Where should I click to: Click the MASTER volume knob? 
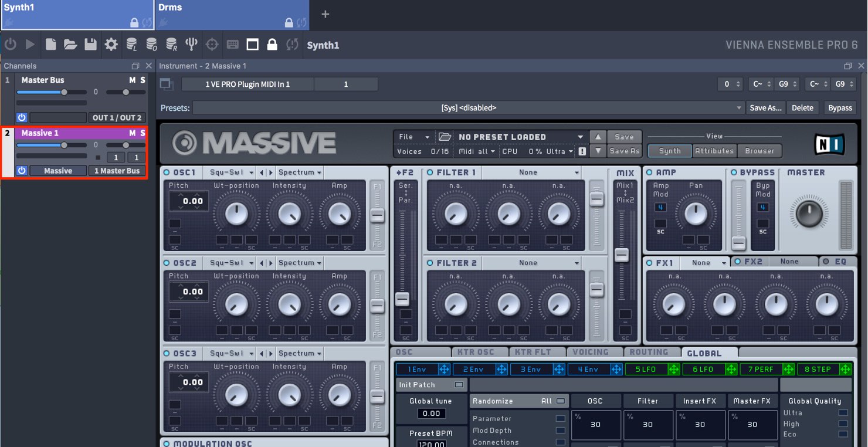[808, 214]
